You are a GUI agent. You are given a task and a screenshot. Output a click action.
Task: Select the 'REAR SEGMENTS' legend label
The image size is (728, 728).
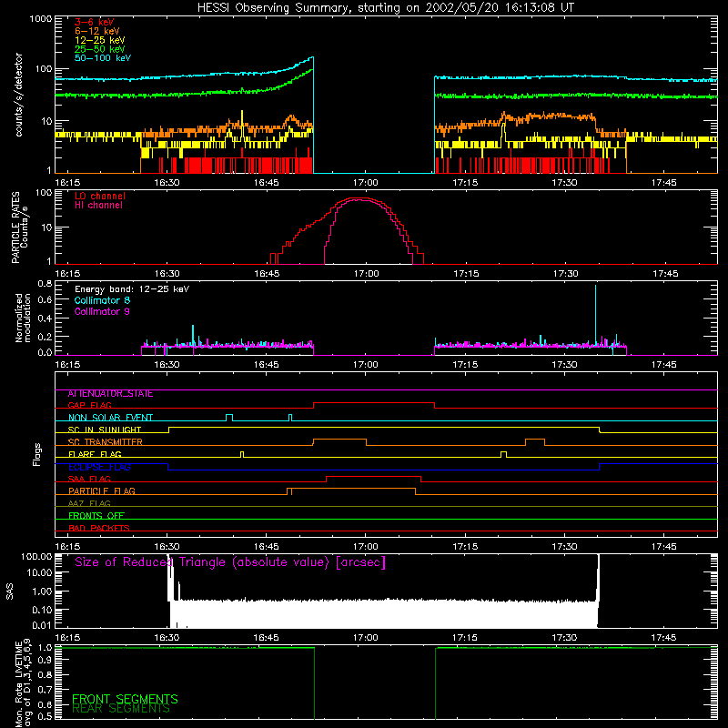(121, 709)
